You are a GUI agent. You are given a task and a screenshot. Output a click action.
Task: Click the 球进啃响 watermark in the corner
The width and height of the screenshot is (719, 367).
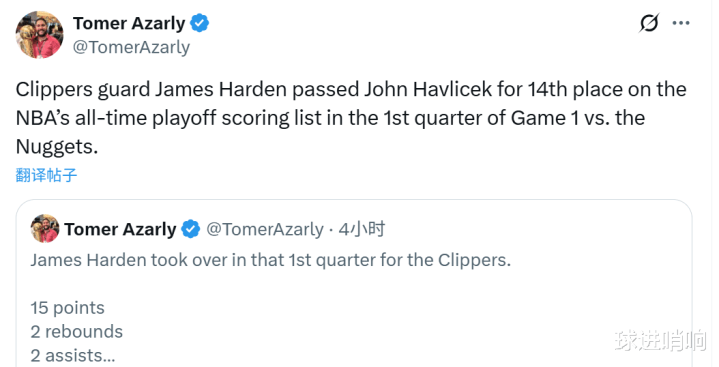click(x=660, y=340)
